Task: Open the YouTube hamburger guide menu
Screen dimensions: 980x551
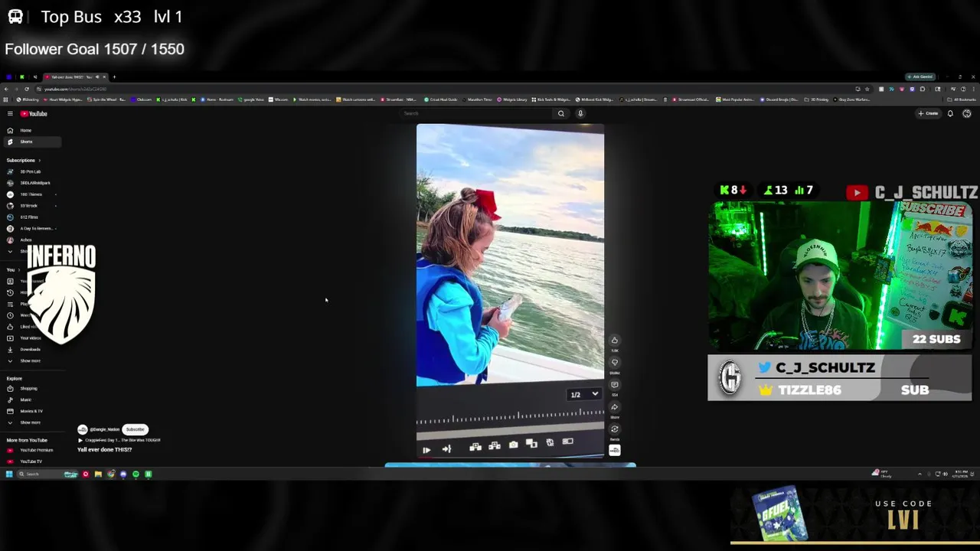Action: tap(10, 114)
